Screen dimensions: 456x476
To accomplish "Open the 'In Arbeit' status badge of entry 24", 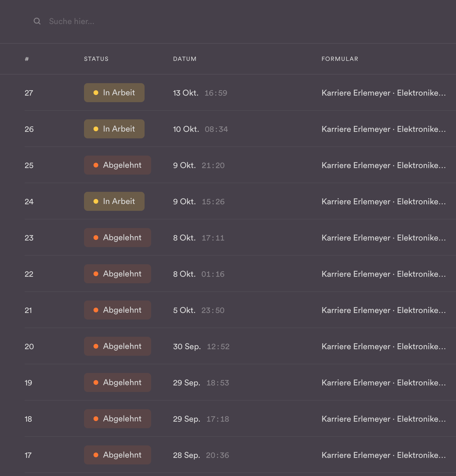I will click(114, 201).
